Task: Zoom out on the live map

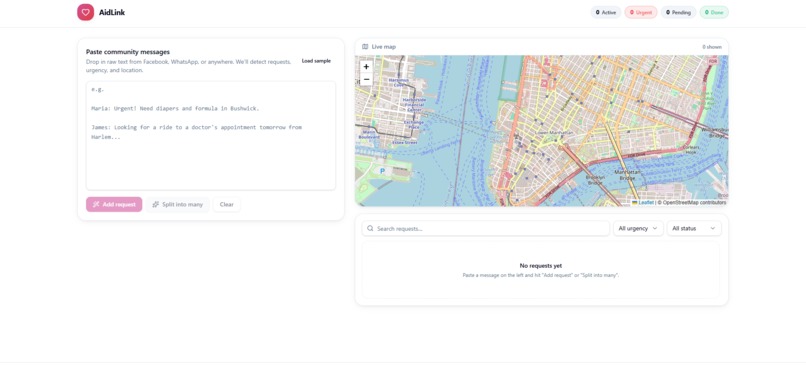Action: 366,79
